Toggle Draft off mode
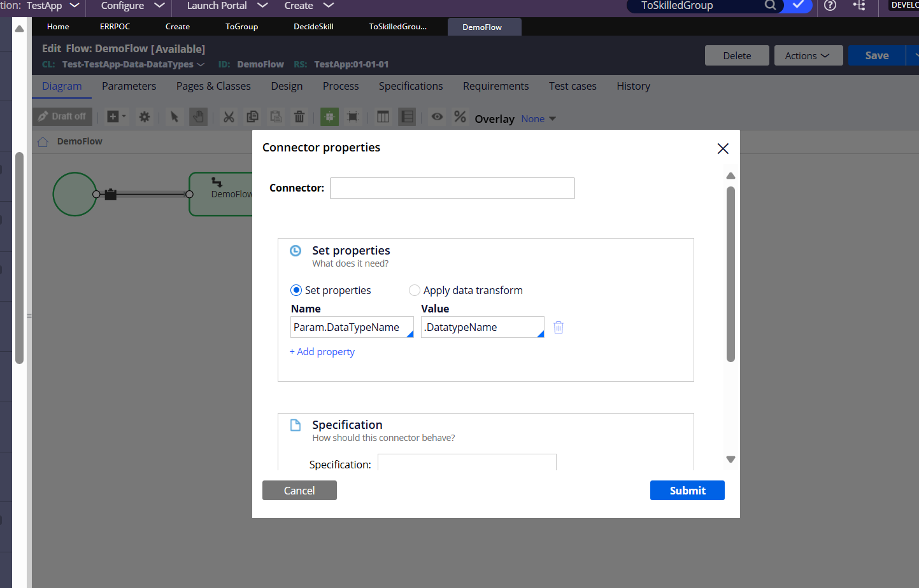 coord(62,116)
